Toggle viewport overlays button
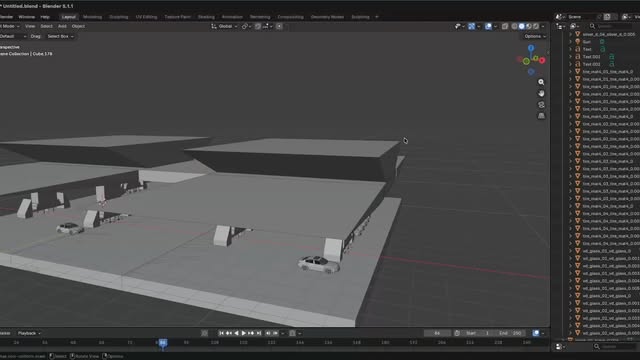Viewport: 640px width, 360px height. [x=488, y=26]
